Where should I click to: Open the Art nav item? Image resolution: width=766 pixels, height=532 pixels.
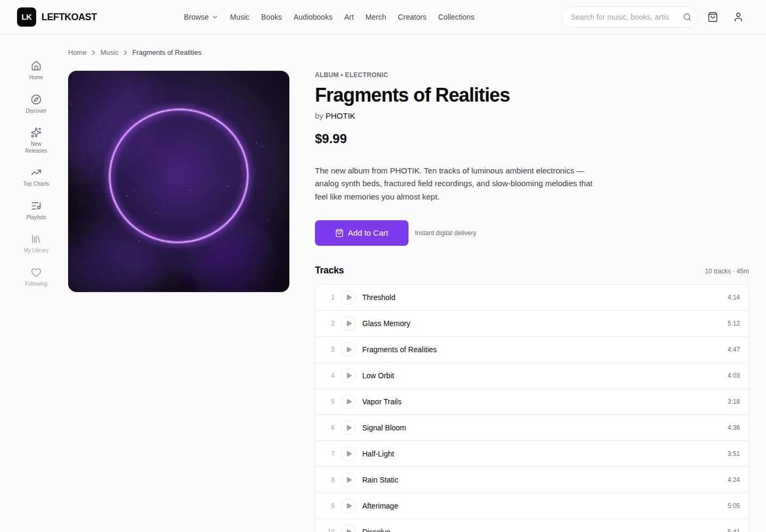[349, 17]
